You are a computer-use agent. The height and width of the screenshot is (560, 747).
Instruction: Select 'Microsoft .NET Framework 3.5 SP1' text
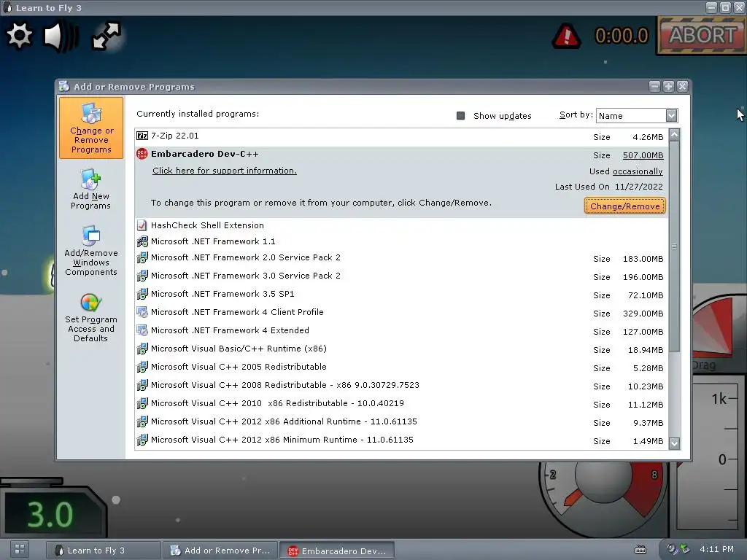pyautogui.click(x=222, y=294)
